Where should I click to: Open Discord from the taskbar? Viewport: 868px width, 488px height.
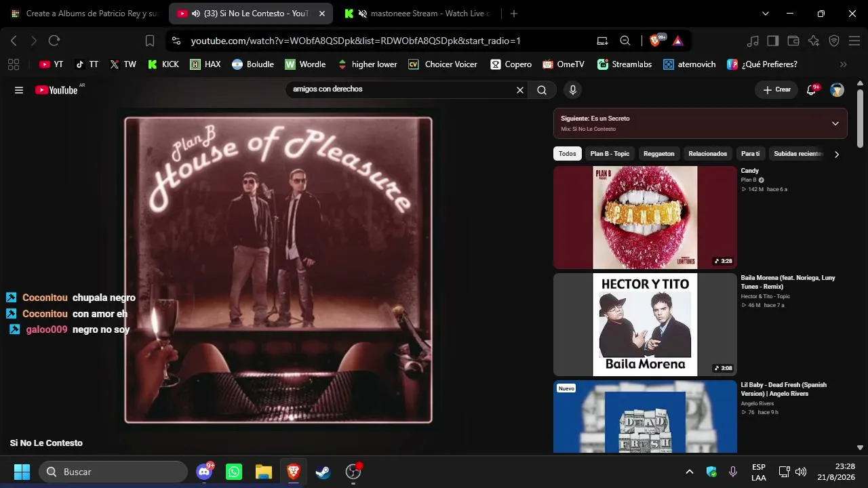[x=204, y=472]
